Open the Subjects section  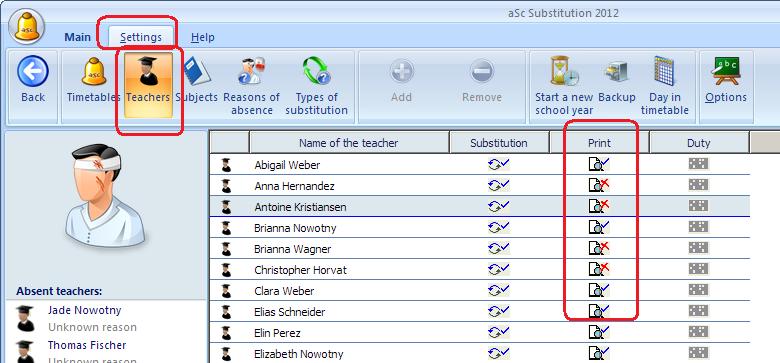point(197,80)
